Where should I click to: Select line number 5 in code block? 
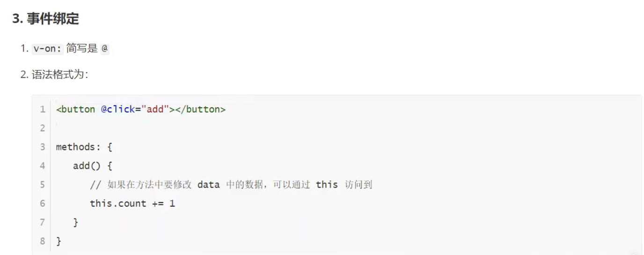click(x=43, y=184)
